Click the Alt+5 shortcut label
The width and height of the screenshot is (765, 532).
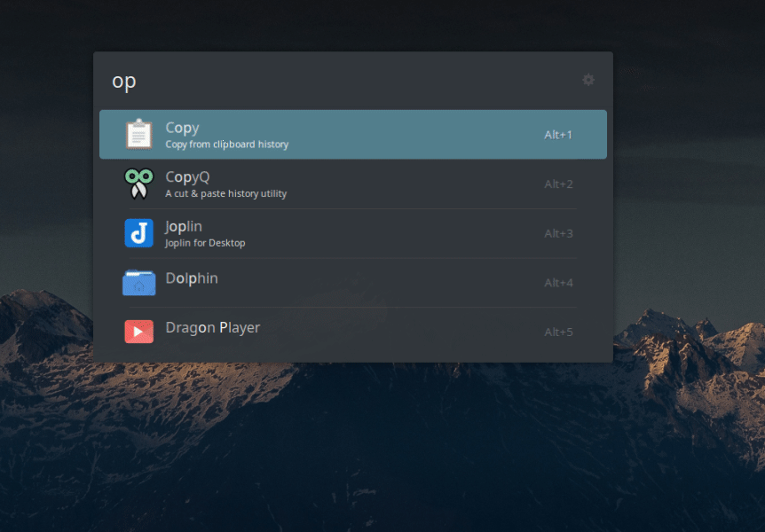(558, 332)
